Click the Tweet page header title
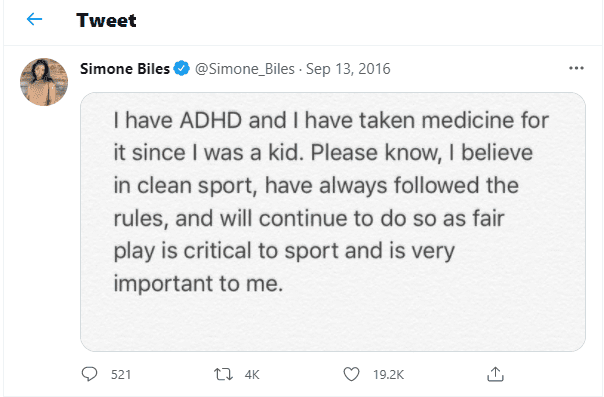Image resolution: width=604 pixels, height=397 pixels. point(106,20)
